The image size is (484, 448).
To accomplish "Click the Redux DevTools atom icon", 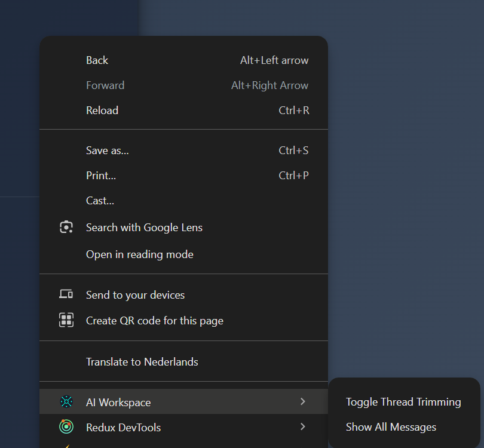I will pos(66,427).
